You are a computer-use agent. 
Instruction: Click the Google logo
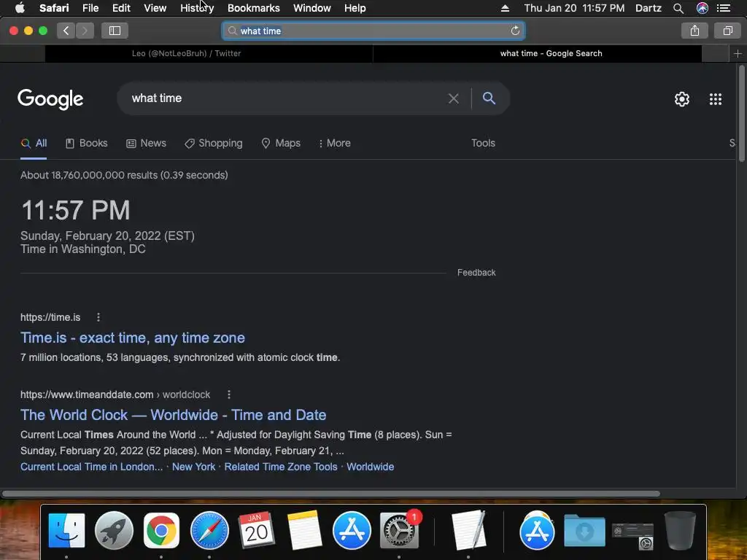(50, 99)
